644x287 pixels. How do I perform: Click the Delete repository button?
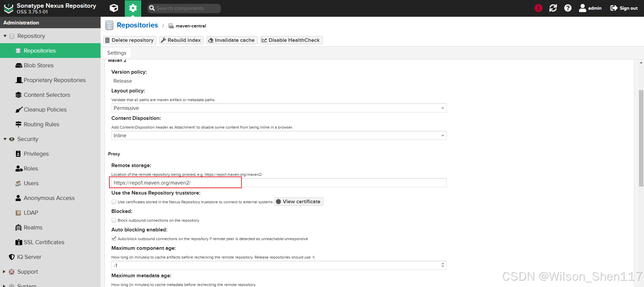(130, 40)
